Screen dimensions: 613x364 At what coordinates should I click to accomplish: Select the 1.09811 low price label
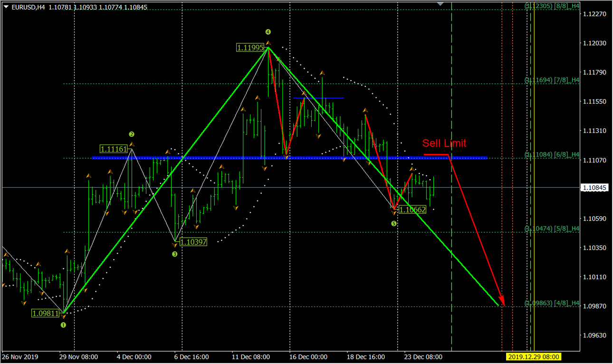[x=46, y=313]
